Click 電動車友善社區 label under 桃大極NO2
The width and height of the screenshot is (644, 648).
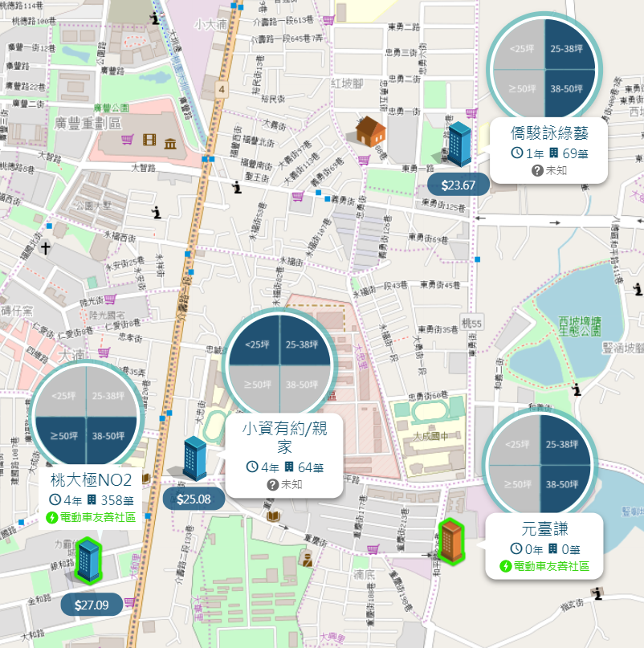(98, 517)
